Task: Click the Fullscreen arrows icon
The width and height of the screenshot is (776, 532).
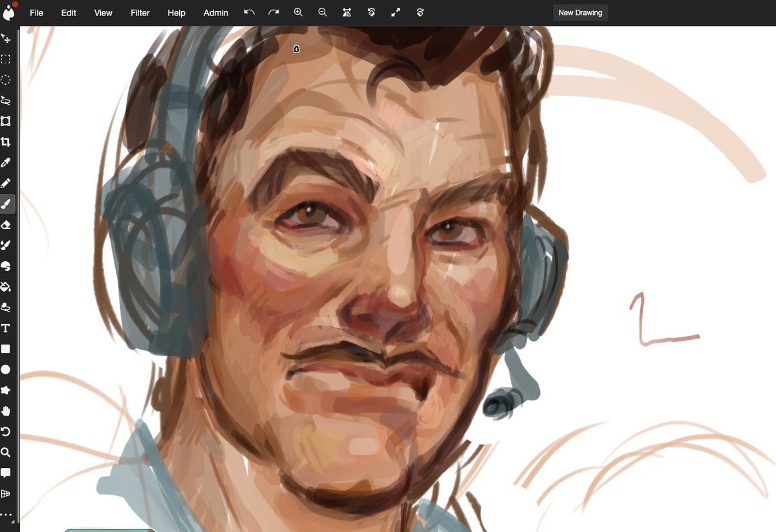Action: click(x=396, y=12)
